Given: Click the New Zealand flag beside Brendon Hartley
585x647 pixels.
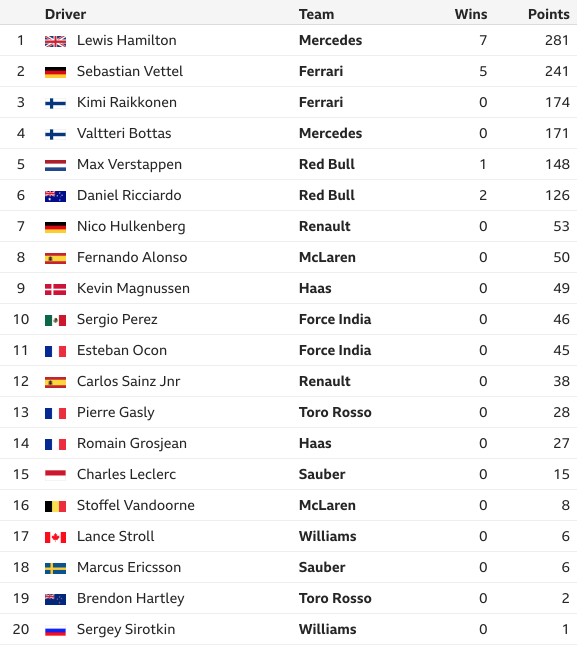Looking at the screenshot, I should (55, 599).
